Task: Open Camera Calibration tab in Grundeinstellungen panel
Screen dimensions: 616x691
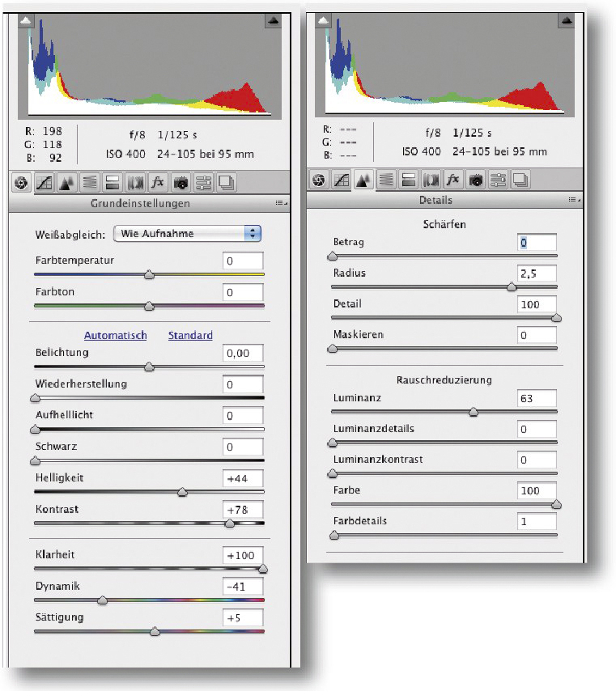Action: [x=181, y=182]
